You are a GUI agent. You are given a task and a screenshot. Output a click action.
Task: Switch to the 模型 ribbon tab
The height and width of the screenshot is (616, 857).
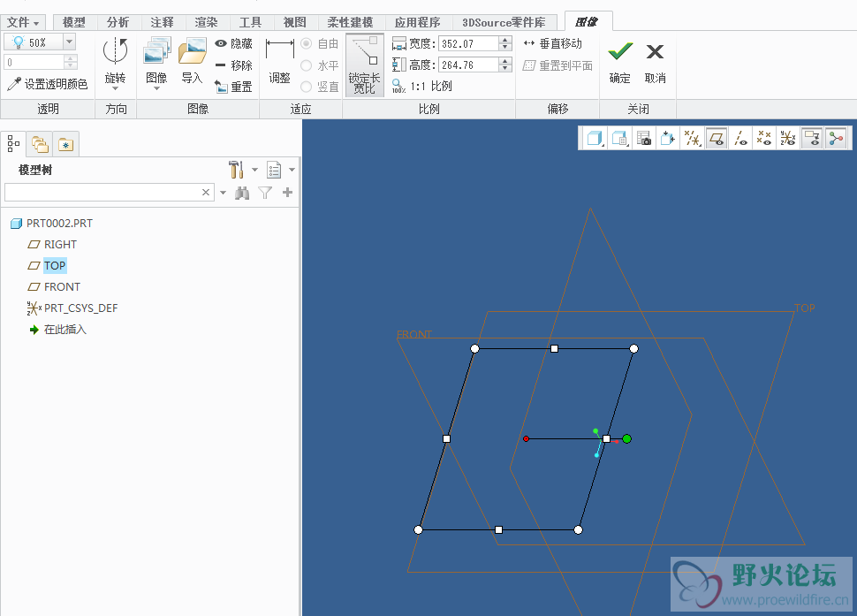point(74,22)
